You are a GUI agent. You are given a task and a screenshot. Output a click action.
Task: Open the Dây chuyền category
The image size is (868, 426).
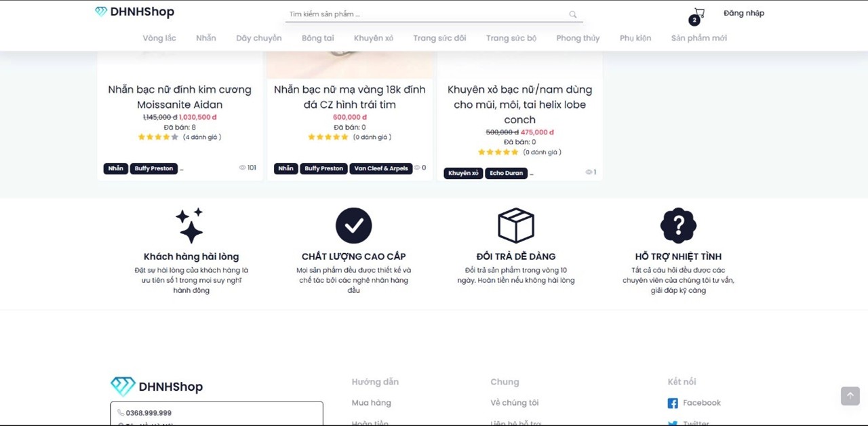pyautogui.click(x=258, y=38)
